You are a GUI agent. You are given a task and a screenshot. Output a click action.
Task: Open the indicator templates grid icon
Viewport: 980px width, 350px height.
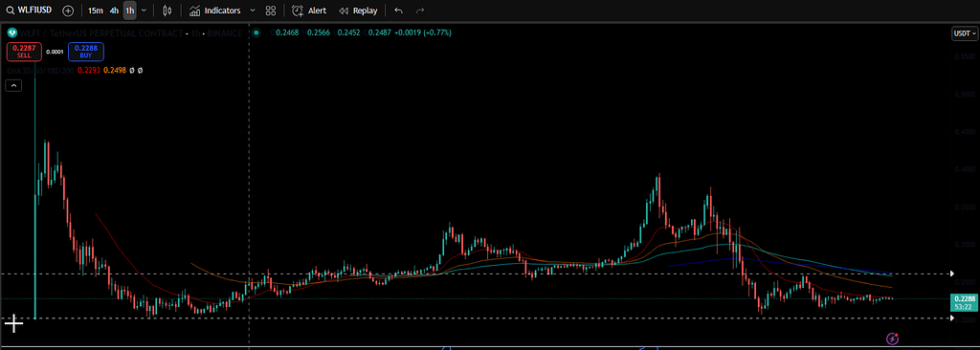(271, 11)
